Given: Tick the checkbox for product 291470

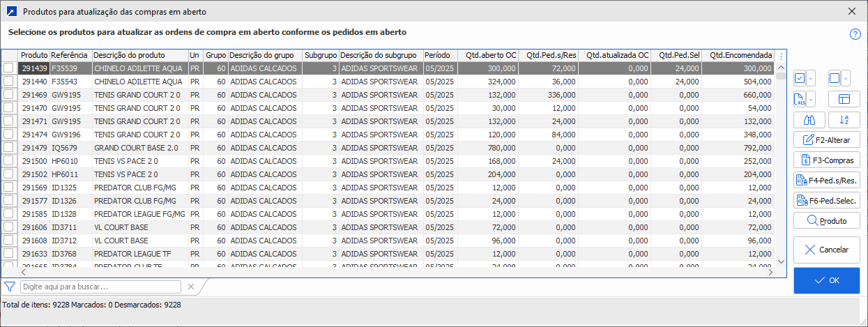Looking at the screenshot, I should pos(8,108).
